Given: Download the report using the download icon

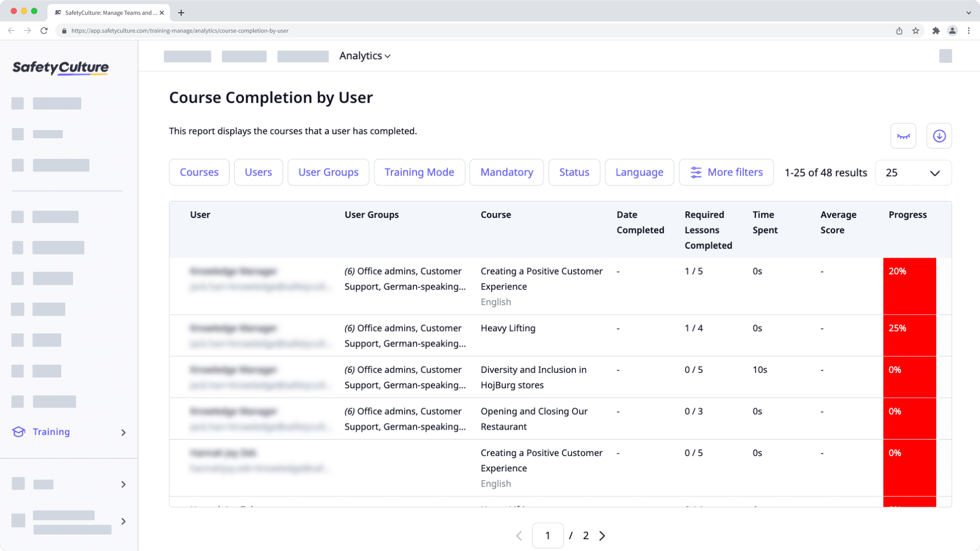Looking at the screenshot, I should tap(939, 135).
